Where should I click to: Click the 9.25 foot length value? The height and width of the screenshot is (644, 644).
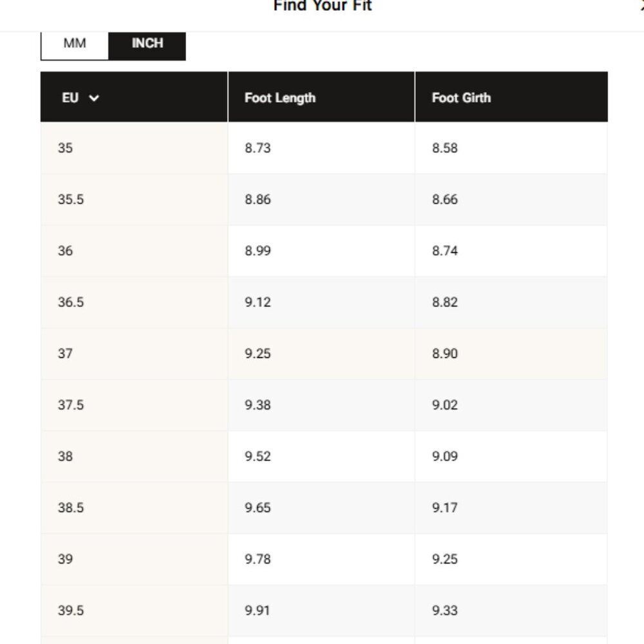(258, 354)
